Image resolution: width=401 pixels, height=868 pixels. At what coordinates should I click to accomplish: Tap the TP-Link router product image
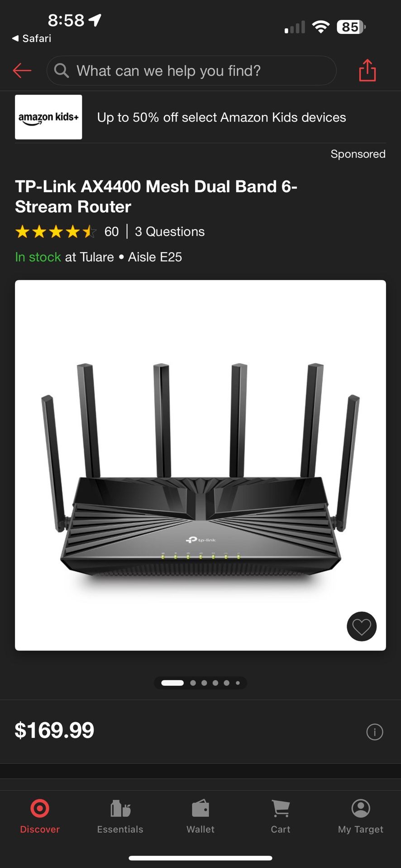coord(200,465)
